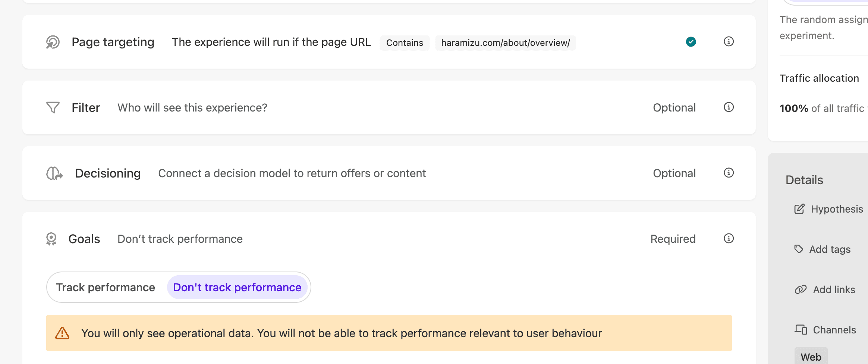The height and width of the screenshot is (364, 868).
Task: Click the Goals award ribbon icon
Action: 51,239
